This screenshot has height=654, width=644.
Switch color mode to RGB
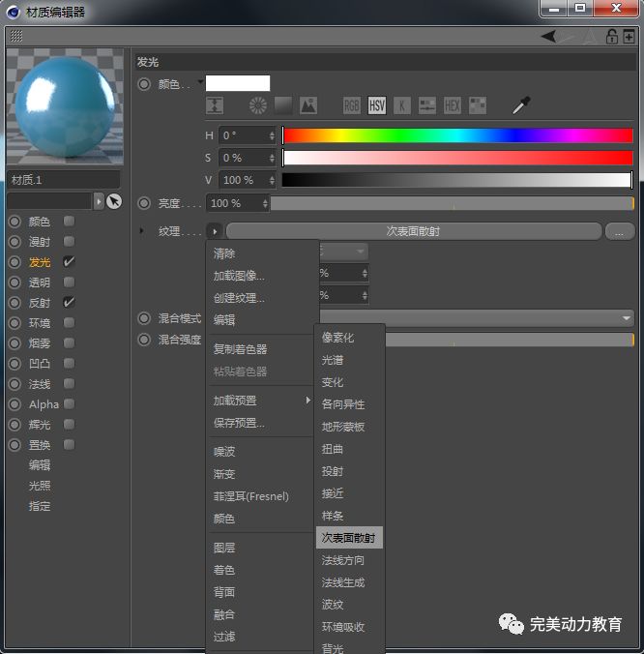point(352,105)
